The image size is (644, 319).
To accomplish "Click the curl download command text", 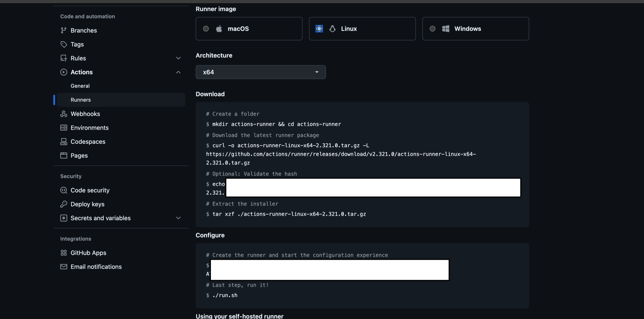I will pos(291,145).
